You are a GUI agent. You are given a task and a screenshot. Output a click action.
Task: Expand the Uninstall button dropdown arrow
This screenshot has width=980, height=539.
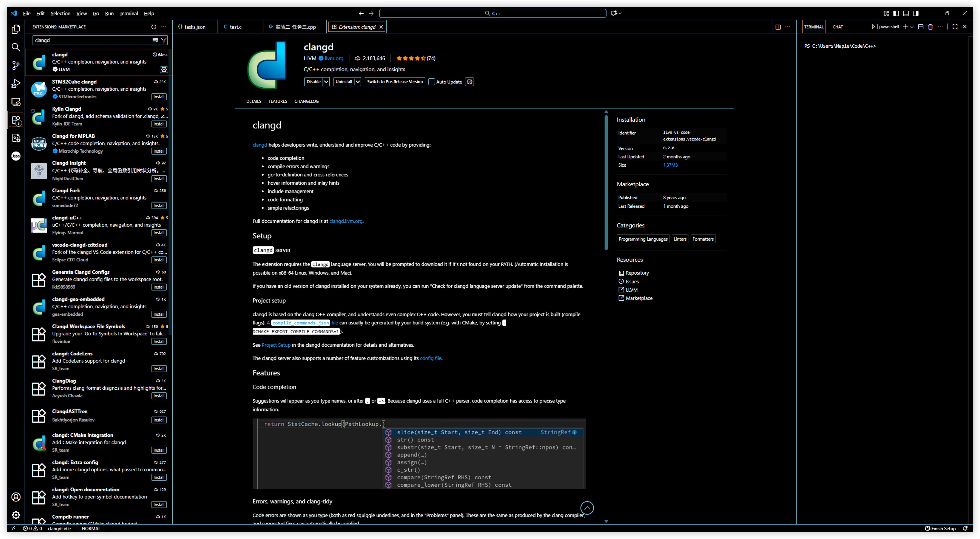point(358,82)
